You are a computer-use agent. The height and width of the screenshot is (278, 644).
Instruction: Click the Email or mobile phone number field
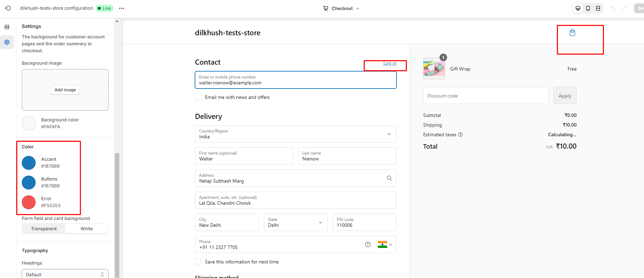(296, 80)
